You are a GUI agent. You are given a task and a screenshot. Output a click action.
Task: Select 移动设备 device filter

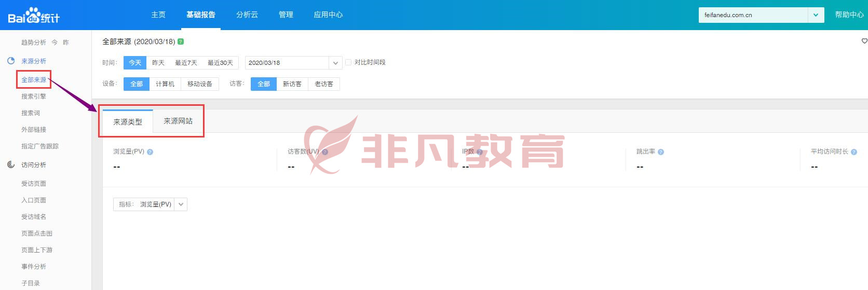200,84
